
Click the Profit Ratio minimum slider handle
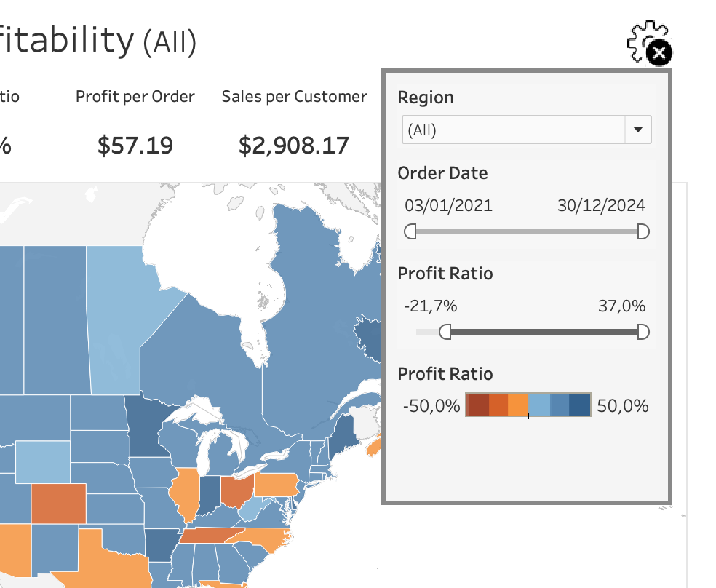pyautogui.click(x=445, y=332)
